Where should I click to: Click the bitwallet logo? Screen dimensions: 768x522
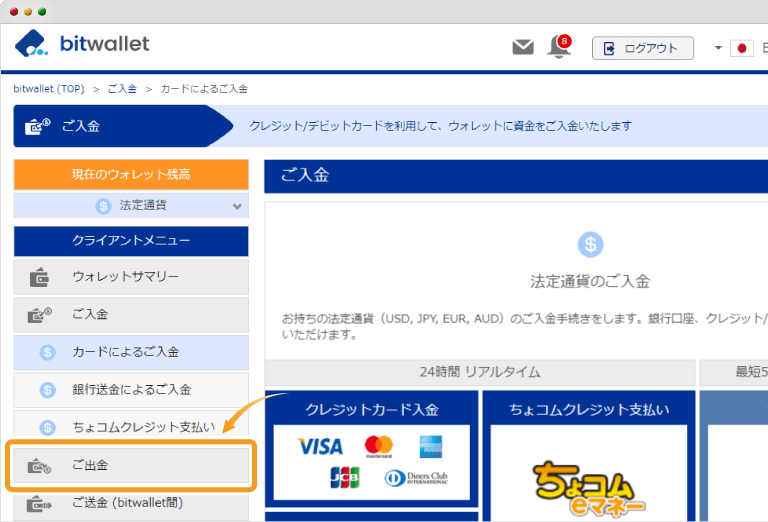tap(82, 44)
